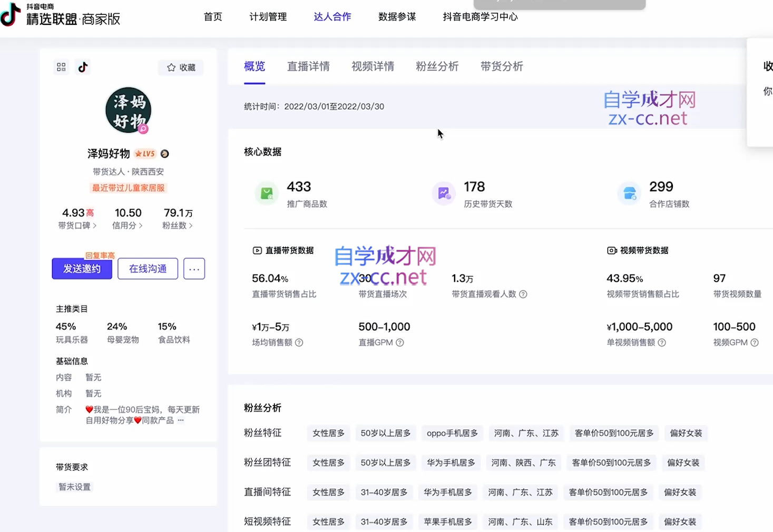The width and height of the screenshot is (773, 532).
Task: Click 河南、陕西、广东 tag in 粉丝团特征
Action: (523, 462)
